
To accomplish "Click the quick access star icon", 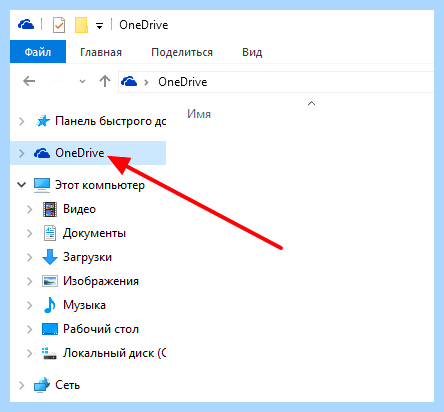I will (43, 121).
